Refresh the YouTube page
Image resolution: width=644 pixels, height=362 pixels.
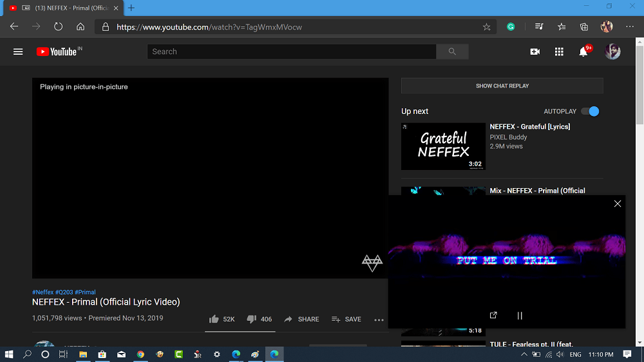(59, 26)
